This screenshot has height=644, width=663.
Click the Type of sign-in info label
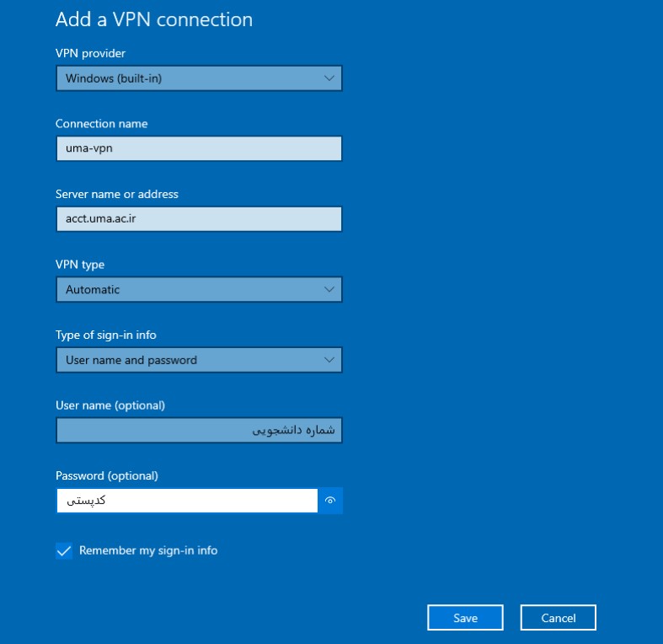click(106, 335)
